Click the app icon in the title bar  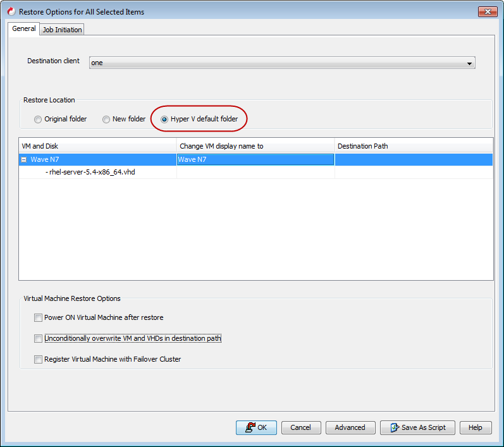pos(11,11)
